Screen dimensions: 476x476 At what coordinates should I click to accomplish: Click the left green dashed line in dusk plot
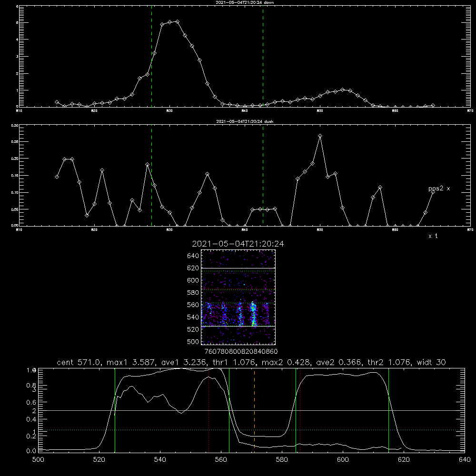click(151, 176)
